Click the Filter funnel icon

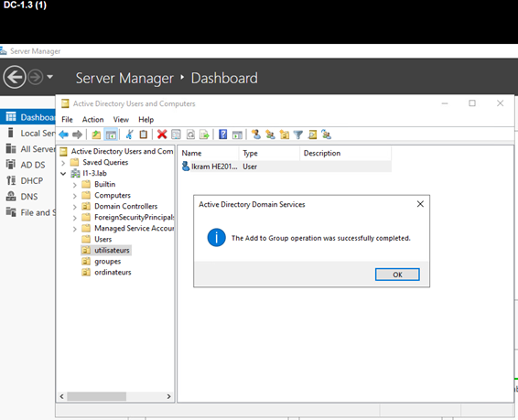coord(298,135)
